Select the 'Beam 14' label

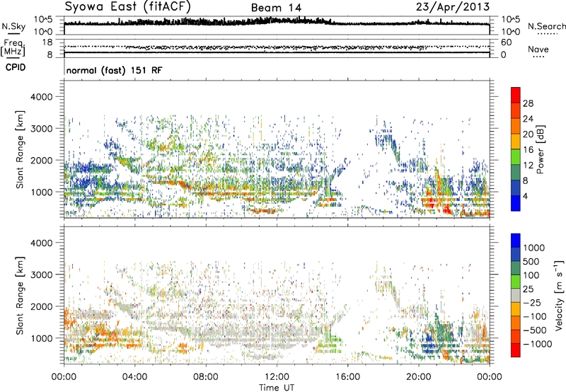point(276,8)
